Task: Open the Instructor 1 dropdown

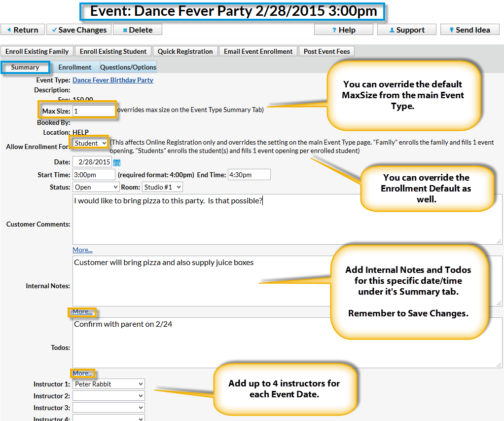Action: click(x=108, y=384)
